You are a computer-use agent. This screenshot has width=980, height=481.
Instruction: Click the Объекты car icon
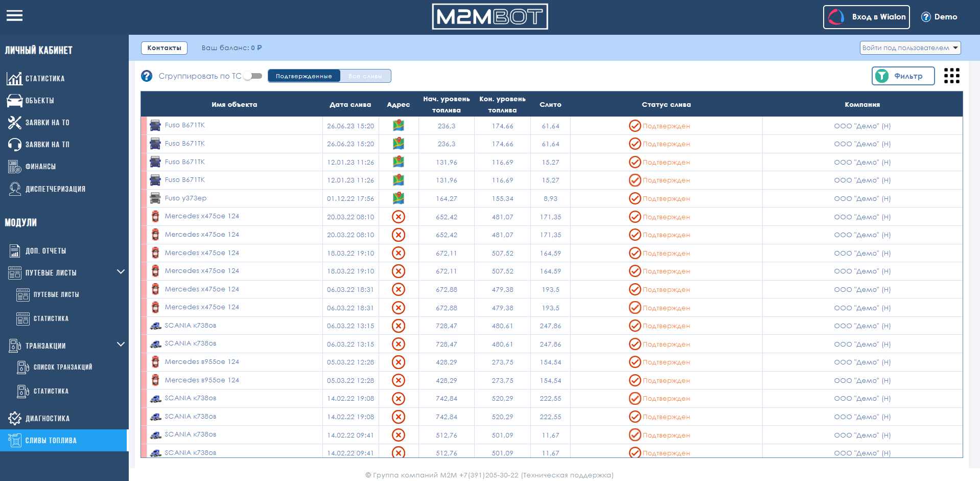[x=14, y=100]
